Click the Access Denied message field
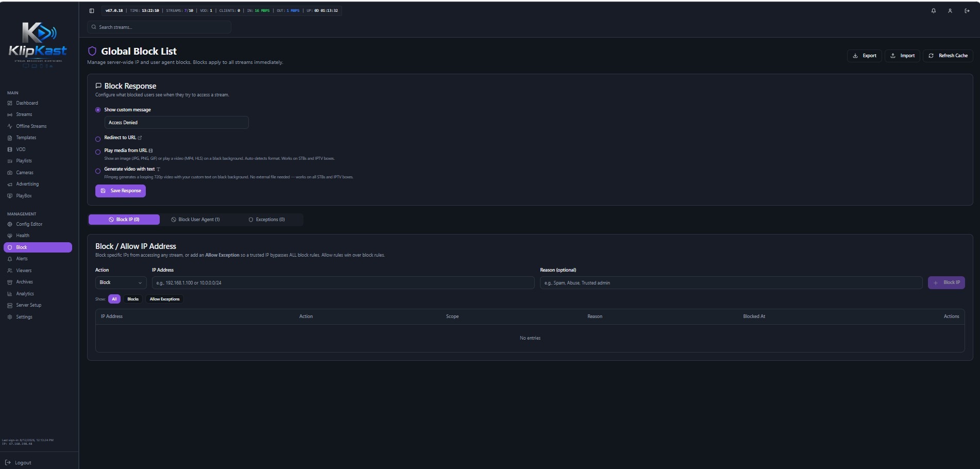The width and height of the screenshot is (980, 469). click(177, 123)
